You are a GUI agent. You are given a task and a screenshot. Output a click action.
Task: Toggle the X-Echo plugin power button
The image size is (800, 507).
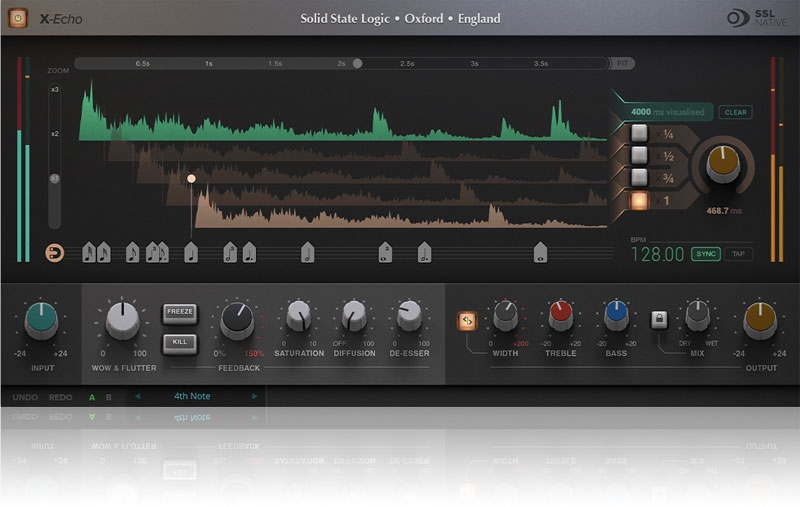click(x=18, y=18)
